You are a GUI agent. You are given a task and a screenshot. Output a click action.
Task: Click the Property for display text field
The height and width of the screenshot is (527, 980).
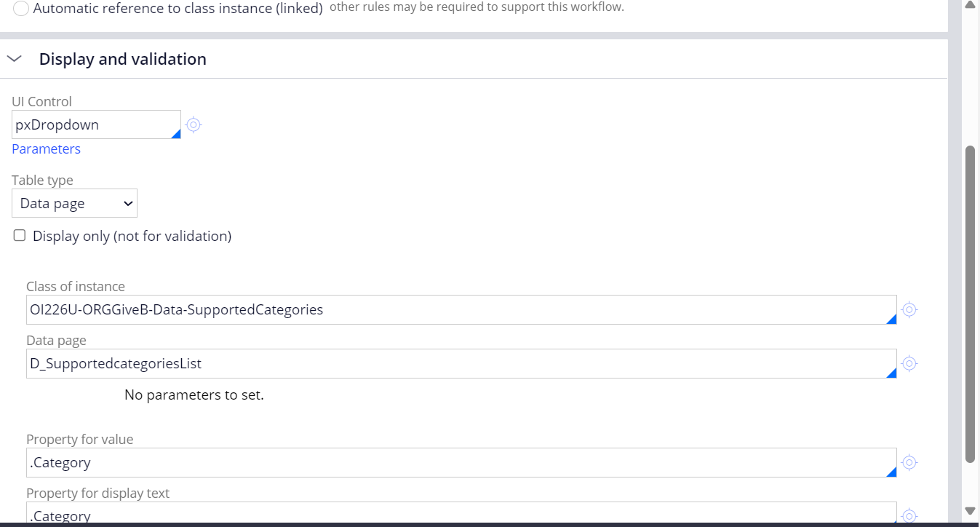(437, 515)
